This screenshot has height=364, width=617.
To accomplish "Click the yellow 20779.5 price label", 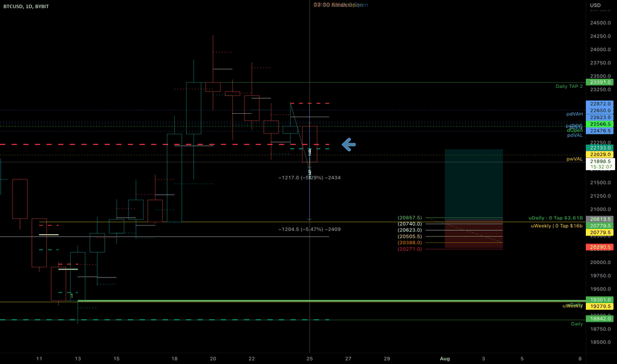I will pos(600,232).
